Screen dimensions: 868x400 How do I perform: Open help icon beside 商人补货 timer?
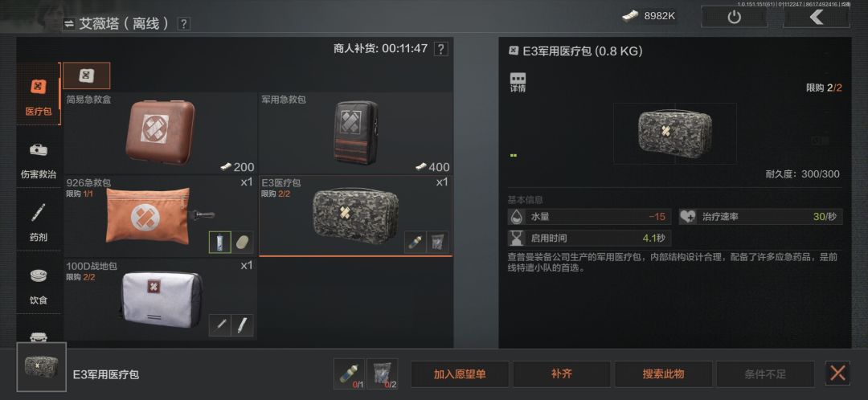440,49
